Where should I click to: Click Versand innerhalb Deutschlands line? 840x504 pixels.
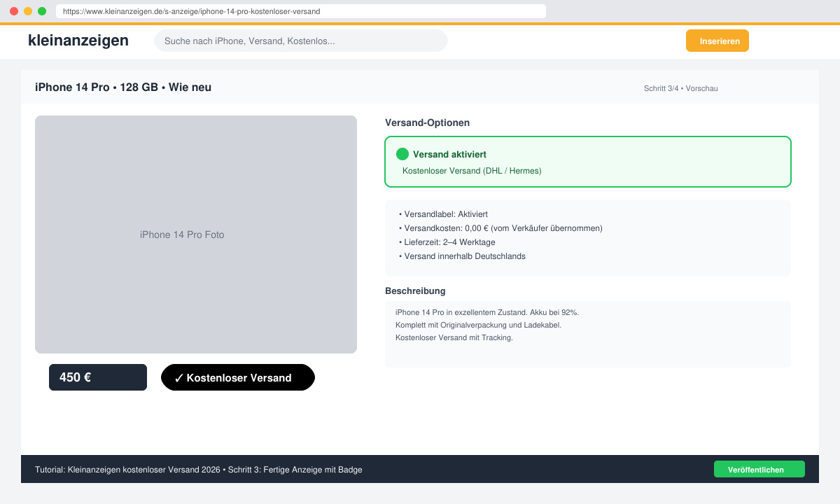click(462, 256)
